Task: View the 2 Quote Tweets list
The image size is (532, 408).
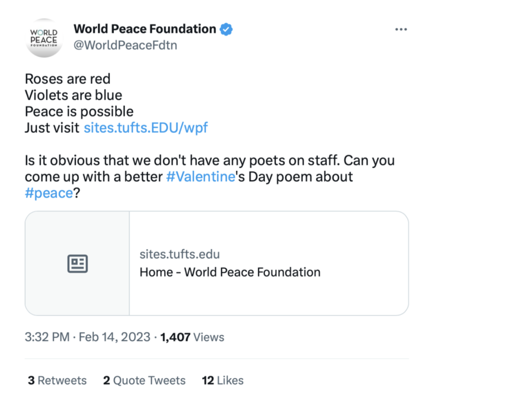Action: pyautogui.click(x=144, y=380)
